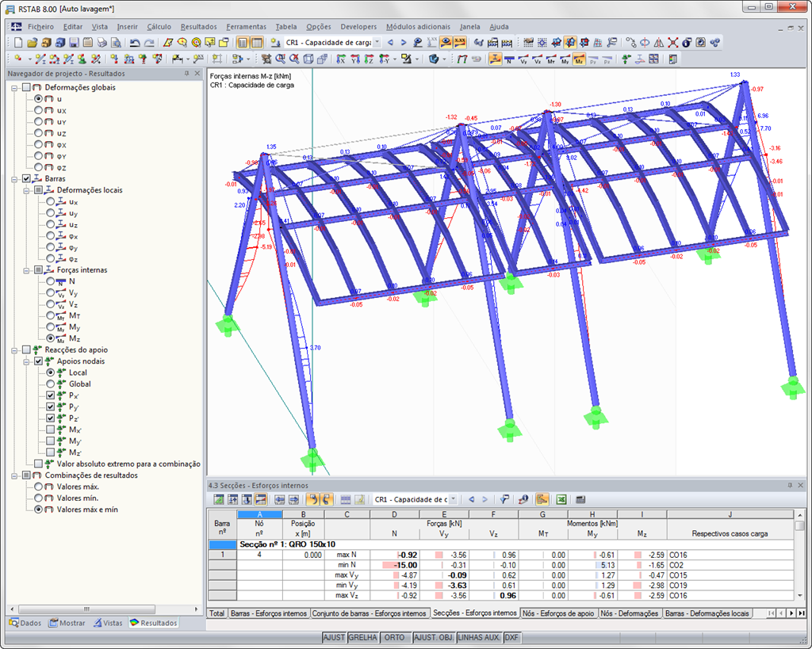
Task: Toggle result values x.xx display icon
Action: 459,43
